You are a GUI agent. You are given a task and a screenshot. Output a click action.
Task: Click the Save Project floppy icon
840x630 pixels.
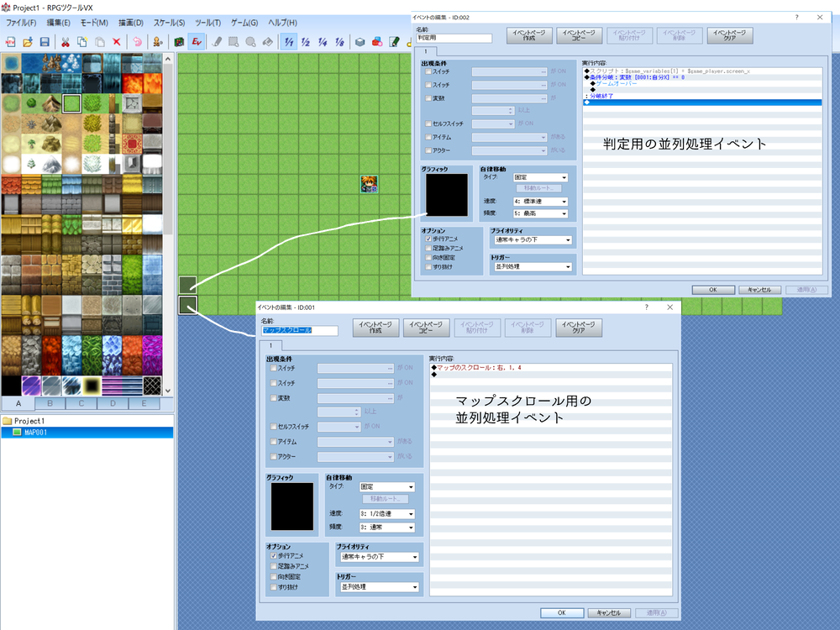45,42
